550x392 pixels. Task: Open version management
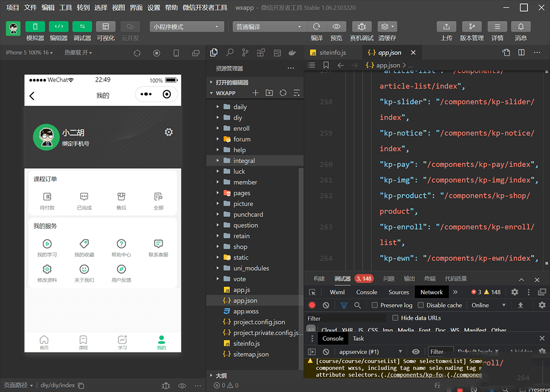click(x=472, y=27)
